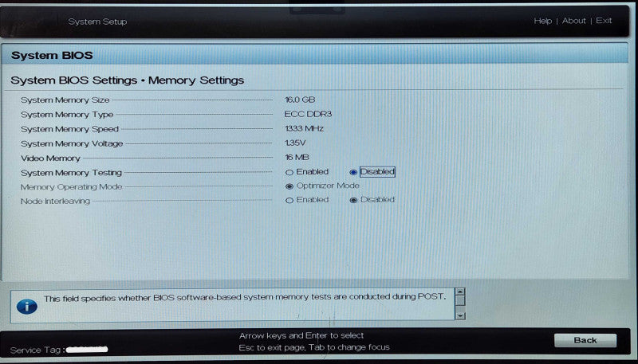Click 'Arrow keys and Enter to select' hint
This screenshot has height=364, width=638.
pos(301,335)
